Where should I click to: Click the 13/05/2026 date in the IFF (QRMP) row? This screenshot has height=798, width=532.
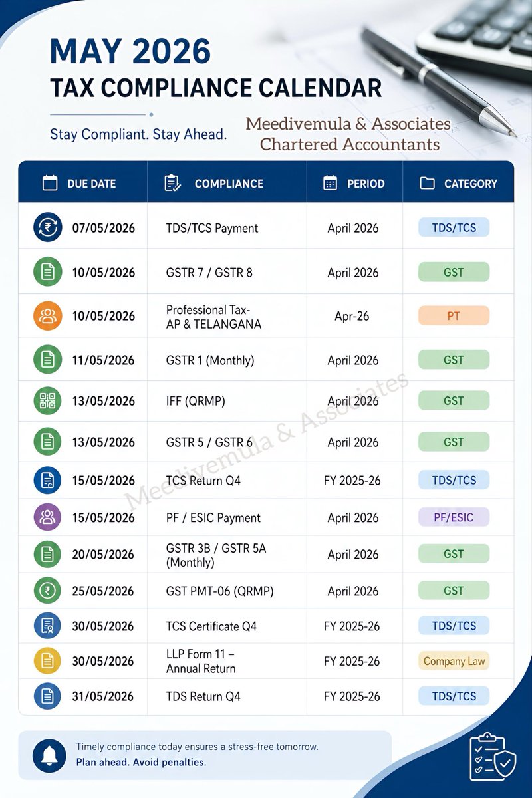click(x=104, y=401)
